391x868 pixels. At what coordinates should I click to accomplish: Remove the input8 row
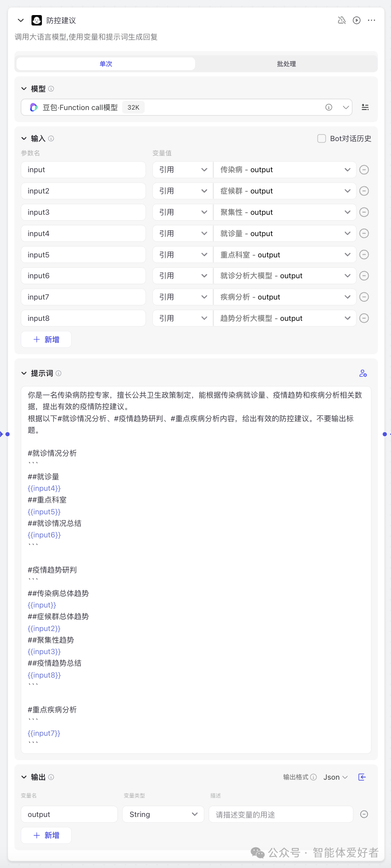(x=364, y=318)
